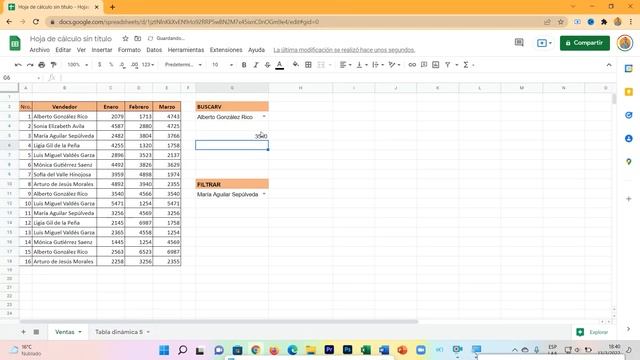The height and width of the screenshot is (360, 640).
Task: Open the number format 123 dropdown
Action: [x=148, y=65]
